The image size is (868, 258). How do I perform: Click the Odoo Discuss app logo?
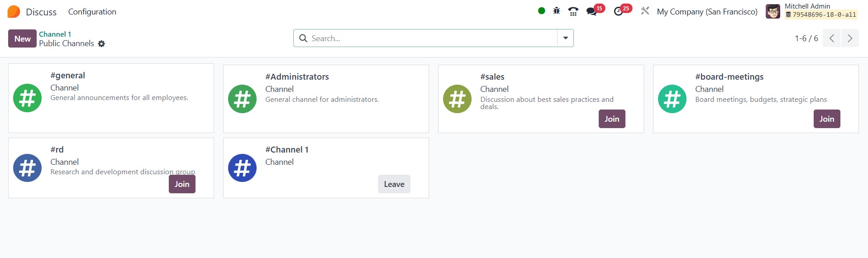[x=14, y=12]
